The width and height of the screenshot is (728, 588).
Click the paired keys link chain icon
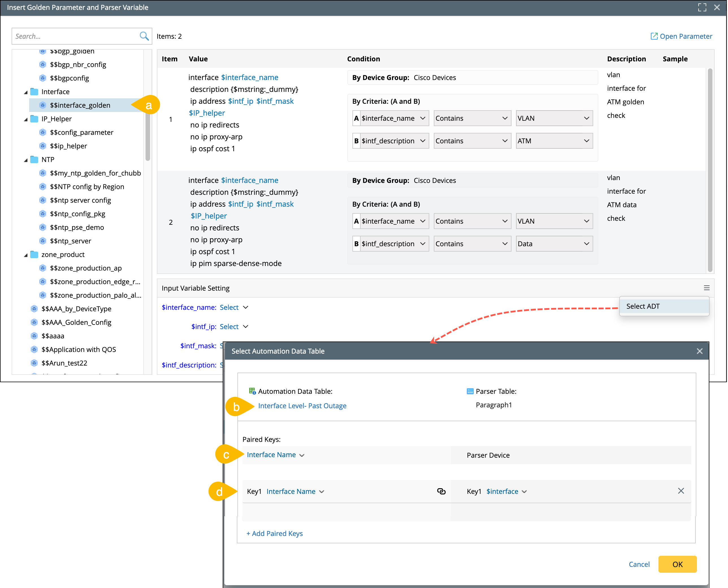[441, 491]
